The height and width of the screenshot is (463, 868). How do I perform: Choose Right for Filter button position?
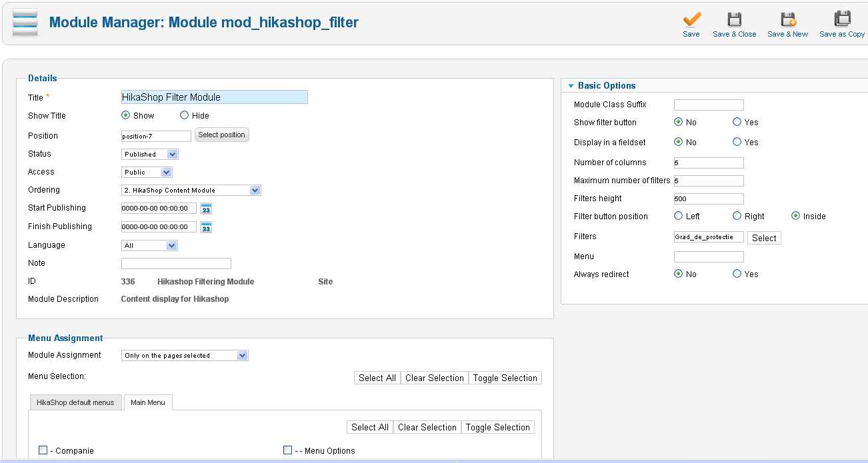(x=737, y=216)
